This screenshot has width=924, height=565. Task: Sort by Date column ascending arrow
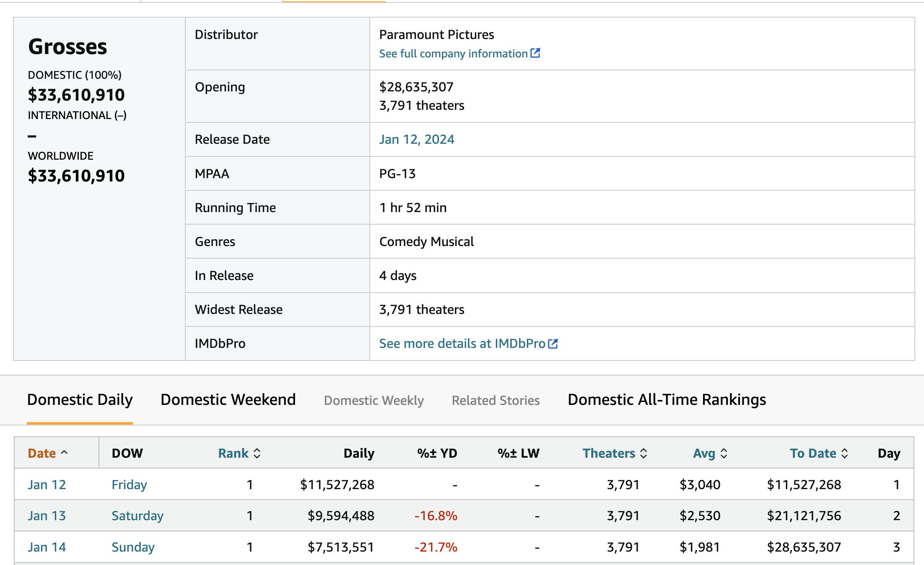[x=64, y=453]
